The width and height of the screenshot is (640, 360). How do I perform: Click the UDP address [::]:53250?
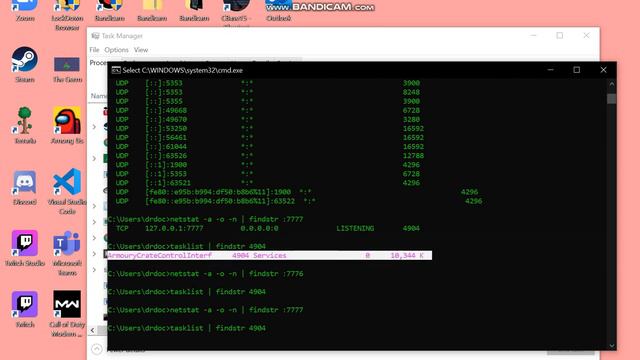(166, 128)
